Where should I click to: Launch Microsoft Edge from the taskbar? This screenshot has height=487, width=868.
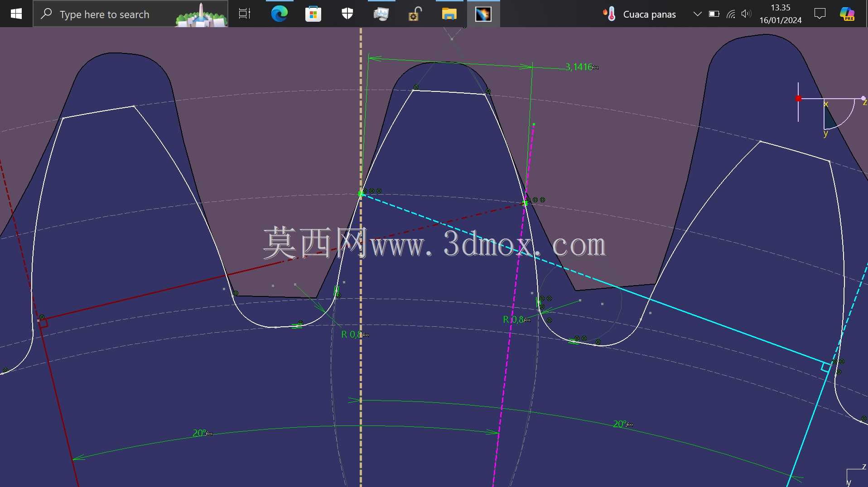[279, 14]
